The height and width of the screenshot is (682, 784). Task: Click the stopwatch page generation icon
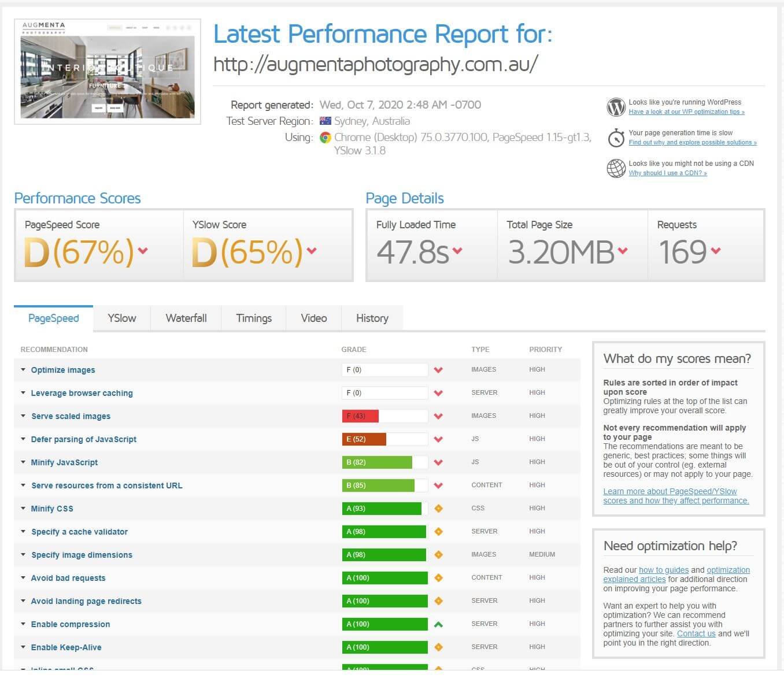(x=616, y=138)
